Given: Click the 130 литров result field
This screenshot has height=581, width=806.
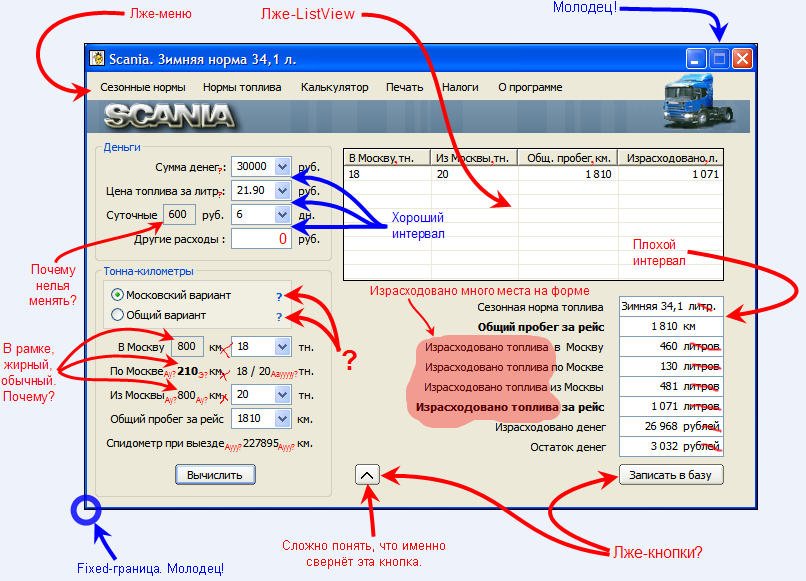Looking at the screenshot, I should tap(671, 367).
